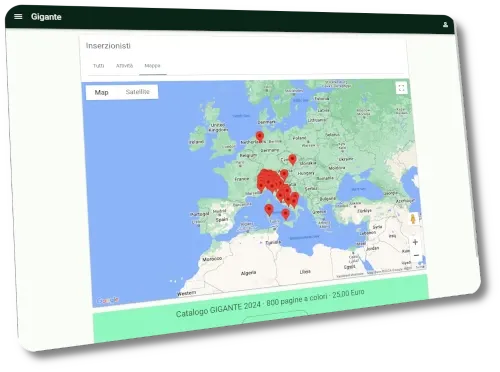Select the Spain label on map
This screenshot has height=372, width=500.
point(222,219)
